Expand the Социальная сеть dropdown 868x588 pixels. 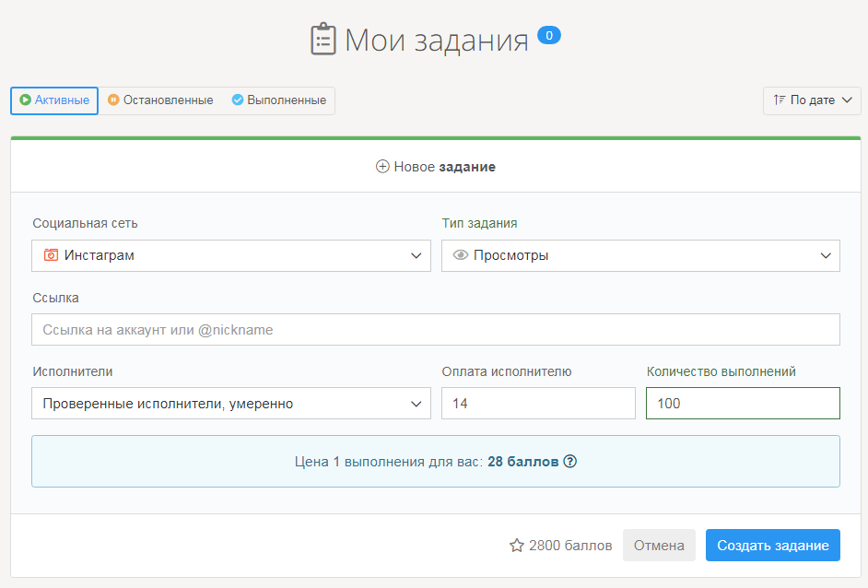[x=231, y=255]
